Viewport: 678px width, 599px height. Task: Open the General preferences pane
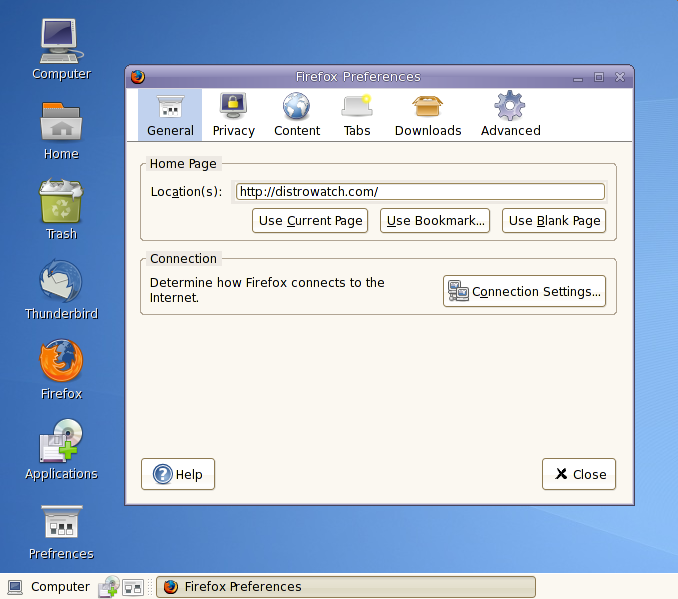(x=170, y=115)
